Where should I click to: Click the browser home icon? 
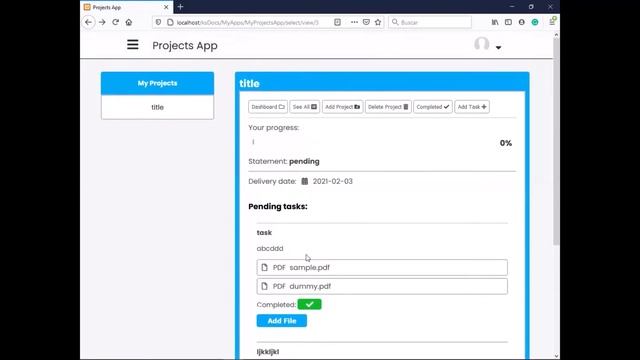129,22
